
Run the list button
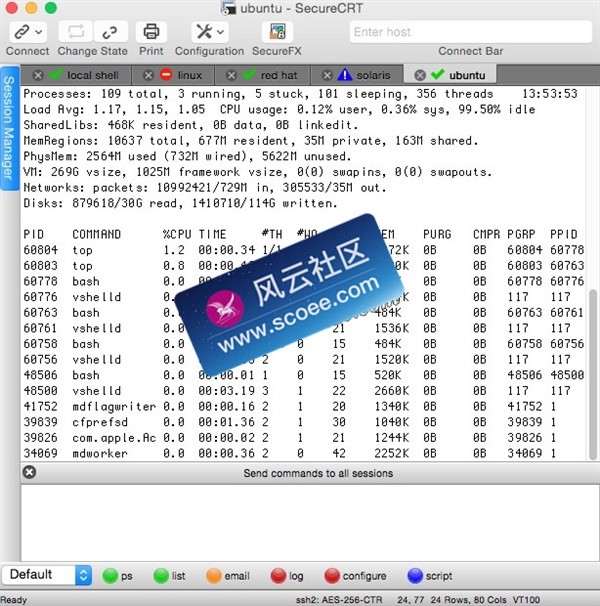[x=169, y=576]
